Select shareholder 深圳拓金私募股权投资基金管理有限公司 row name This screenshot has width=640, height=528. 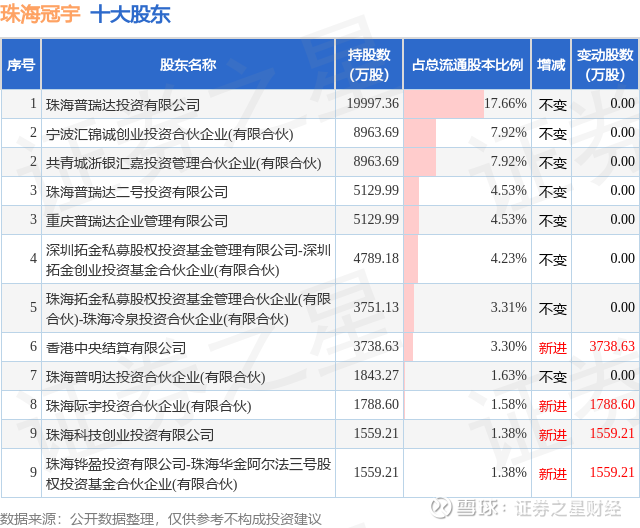(x=188, y=260)
